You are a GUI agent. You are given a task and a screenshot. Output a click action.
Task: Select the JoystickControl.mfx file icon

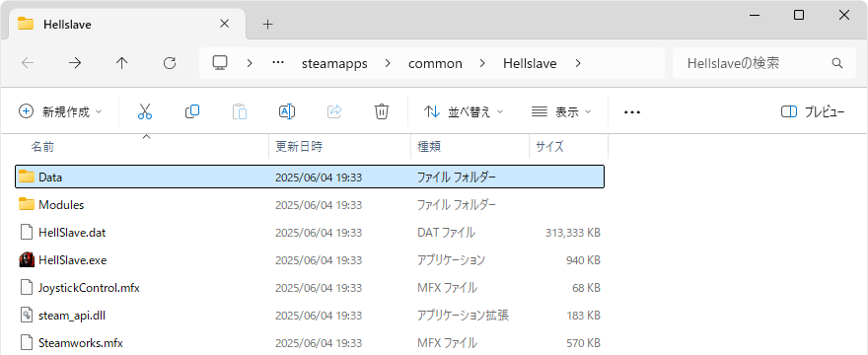coord(27,288)
